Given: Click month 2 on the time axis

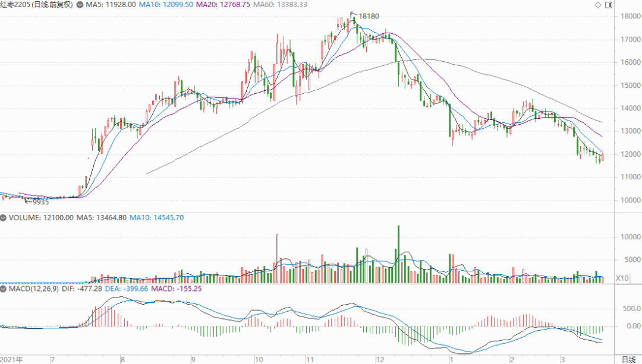Looking at the screenshot, I should 512,360.
